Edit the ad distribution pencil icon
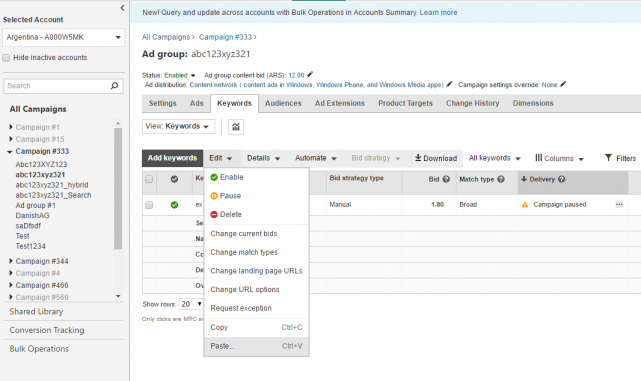 click(x=449, y=84)
